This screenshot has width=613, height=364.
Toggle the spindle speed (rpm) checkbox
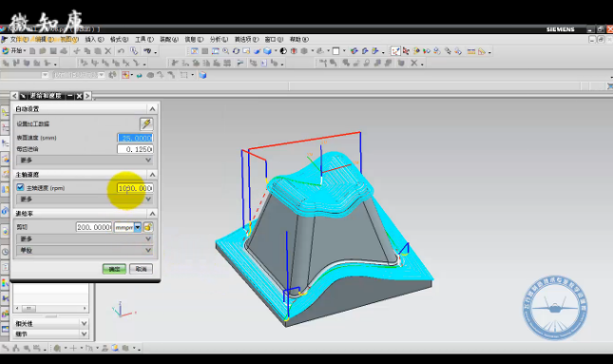pos(20,187)
